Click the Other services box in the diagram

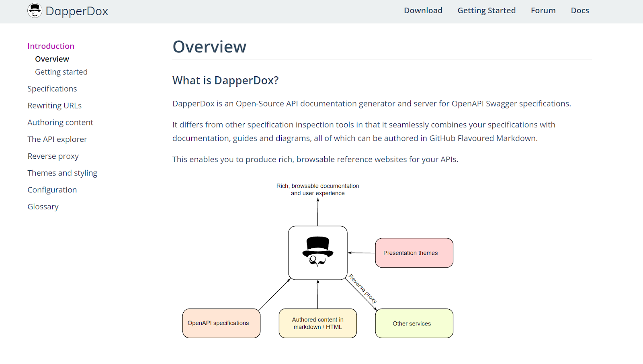pyautogui.click(x=414, y=323)
